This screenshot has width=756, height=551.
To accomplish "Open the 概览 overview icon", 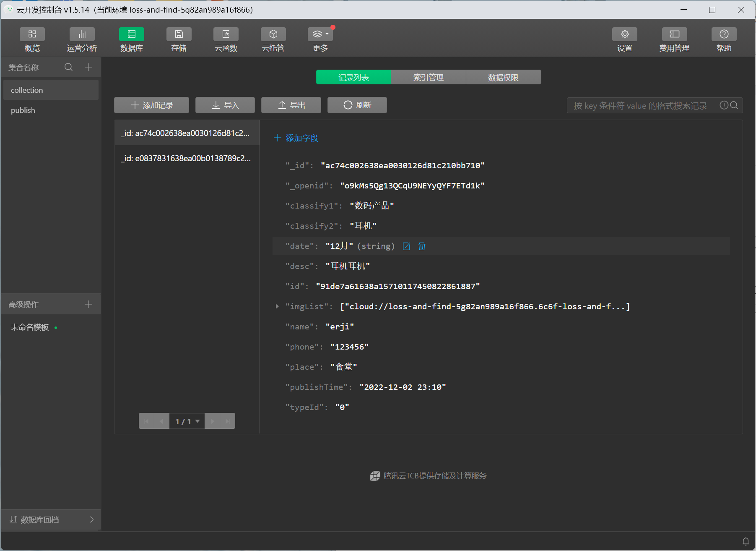I will (x=32, y=34).
